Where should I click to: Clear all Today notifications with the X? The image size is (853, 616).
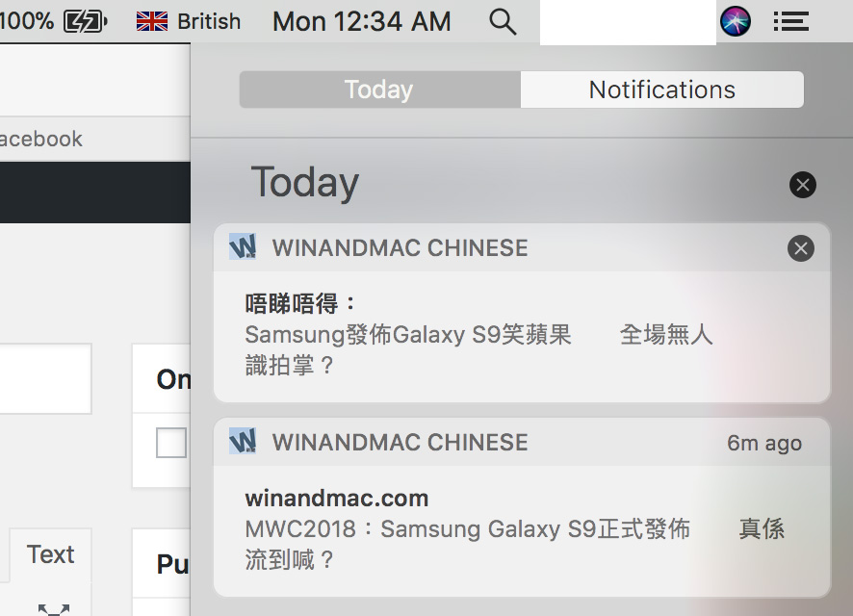(802, 185)
